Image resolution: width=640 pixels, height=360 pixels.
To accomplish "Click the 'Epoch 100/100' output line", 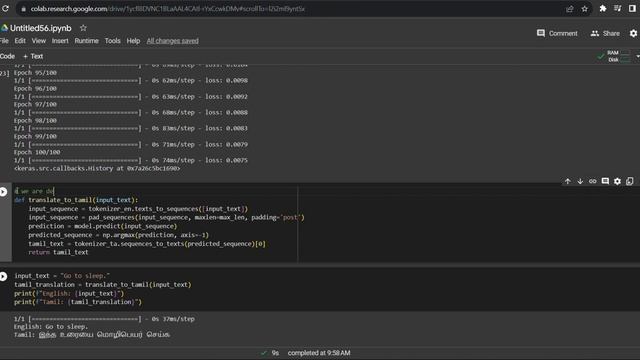I will pos(37,152).
